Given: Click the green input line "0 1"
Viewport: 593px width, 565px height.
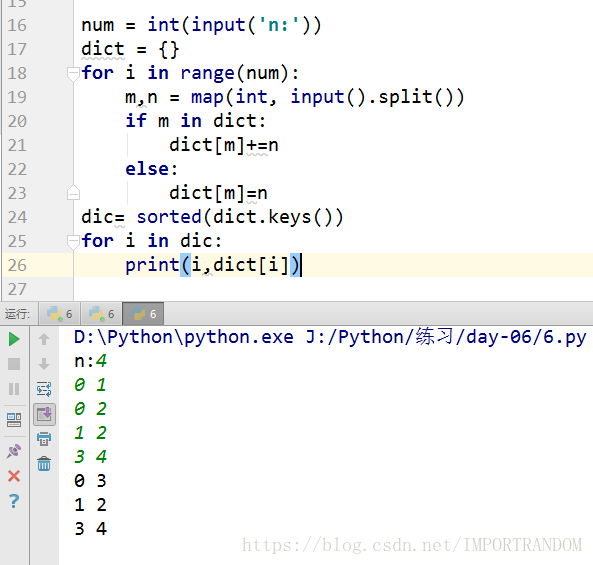Looking at the screenshot, I should pos(90,385).
